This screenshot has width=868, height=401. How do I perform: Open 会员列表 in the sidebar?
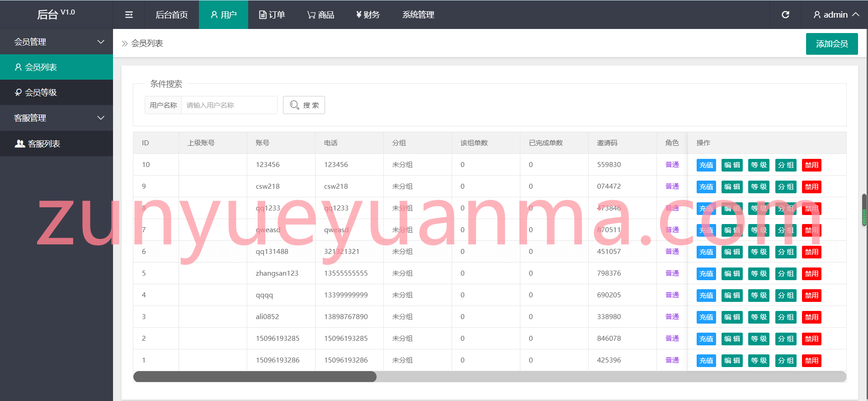click(x=57, y=67)
